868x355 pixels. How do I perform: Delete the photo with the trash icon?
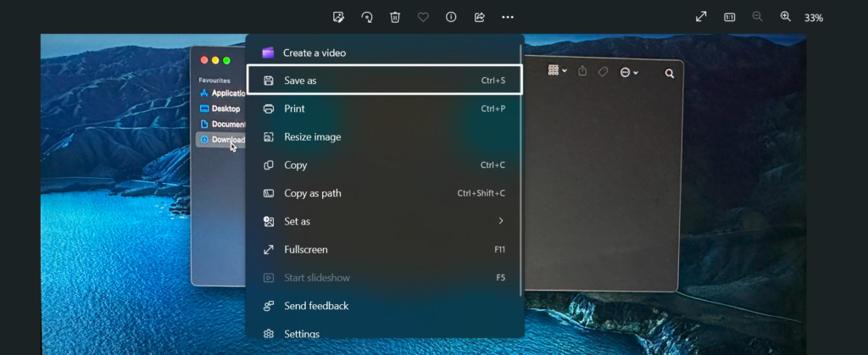pyautogui.click(x=395, y=17)
